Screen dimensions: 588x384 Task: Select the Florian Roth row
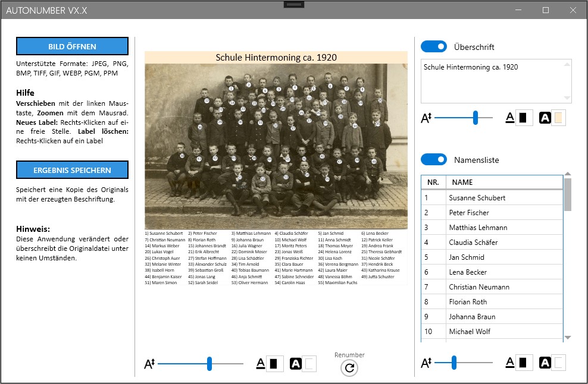(492, 301)
